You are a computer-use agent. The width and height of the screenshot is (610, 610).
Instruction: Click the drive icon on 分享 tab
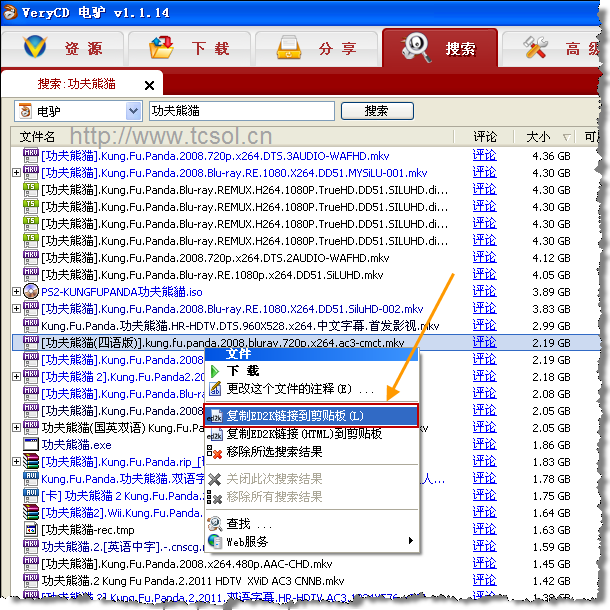(289, 47)
